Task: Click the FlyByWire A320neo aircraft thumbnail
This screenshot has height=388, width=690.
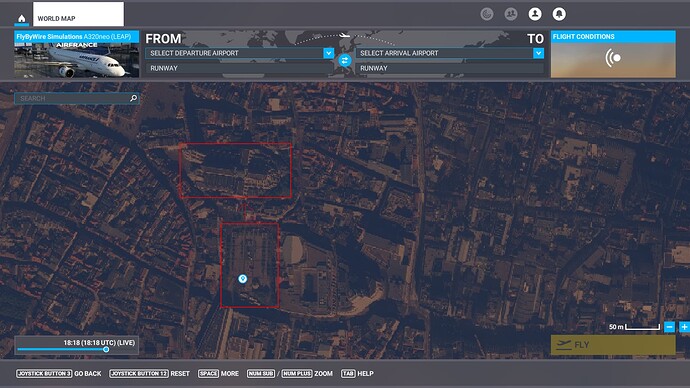Action: click(x=77, y=54)
